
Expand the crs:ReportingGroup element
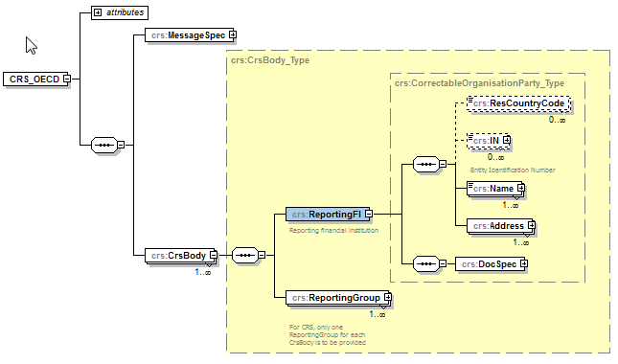[388, 297]
